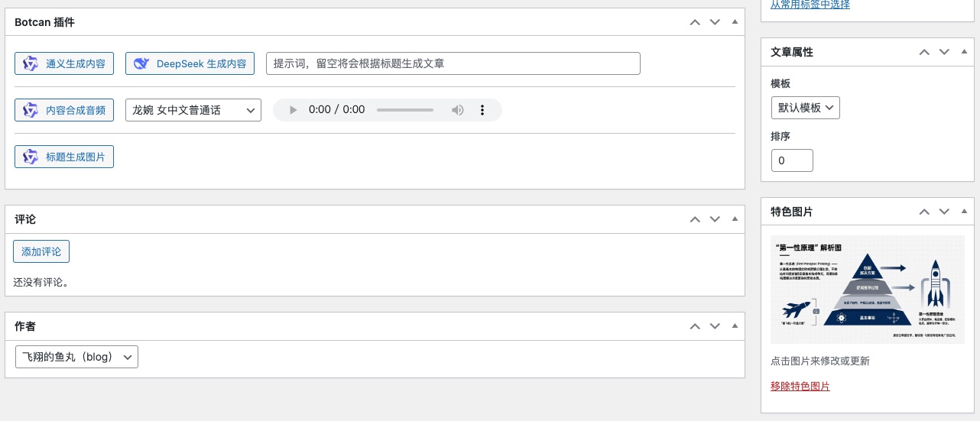Open audio player more options menu
This screenshot has height=421, width=980.
[x=482, y=110]
